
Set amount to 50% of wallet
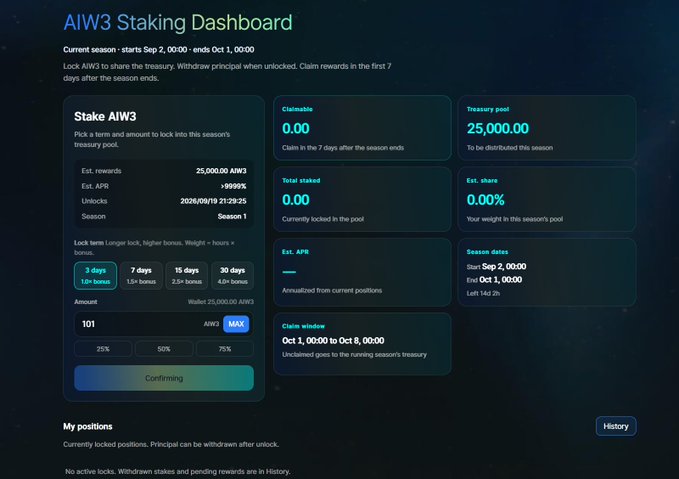coord(164,349)
